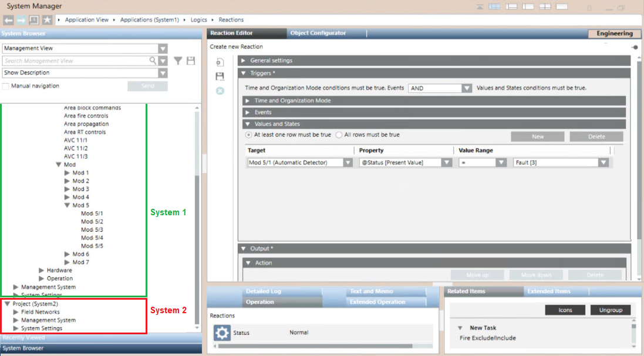
Task: Click the search magnifier in Management View search
Action: click(151, 60)
